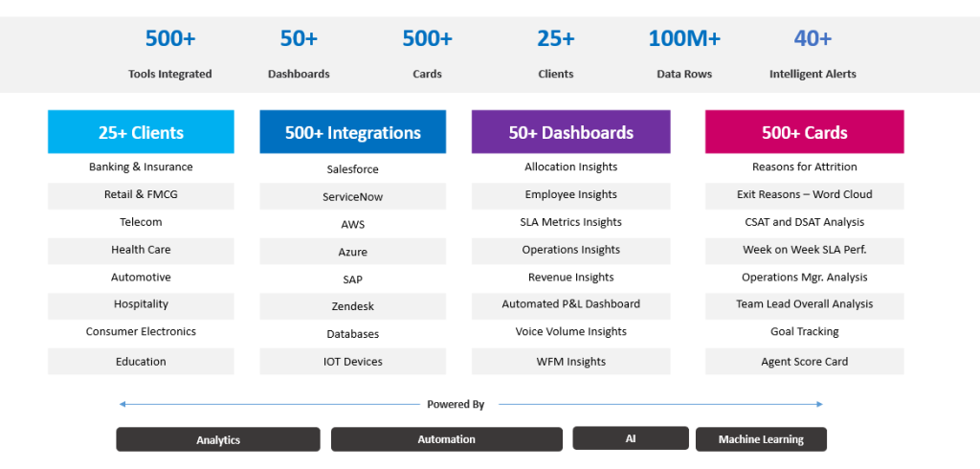Select the Analytics dark button

tap(218, 439)
